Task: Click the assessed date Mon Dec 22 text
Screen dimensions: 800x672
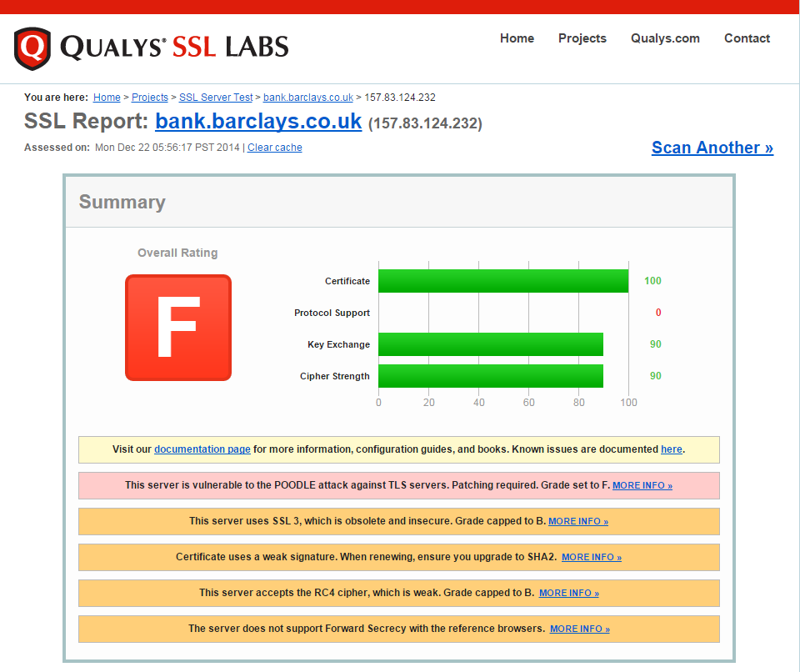Action: click(167, 148)
